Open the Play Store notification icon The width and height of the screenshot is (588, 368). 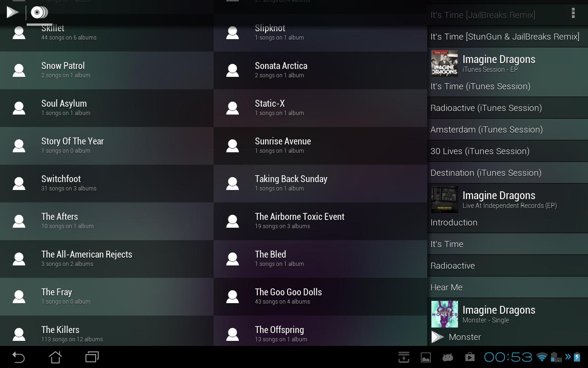[x=469, y=357]
